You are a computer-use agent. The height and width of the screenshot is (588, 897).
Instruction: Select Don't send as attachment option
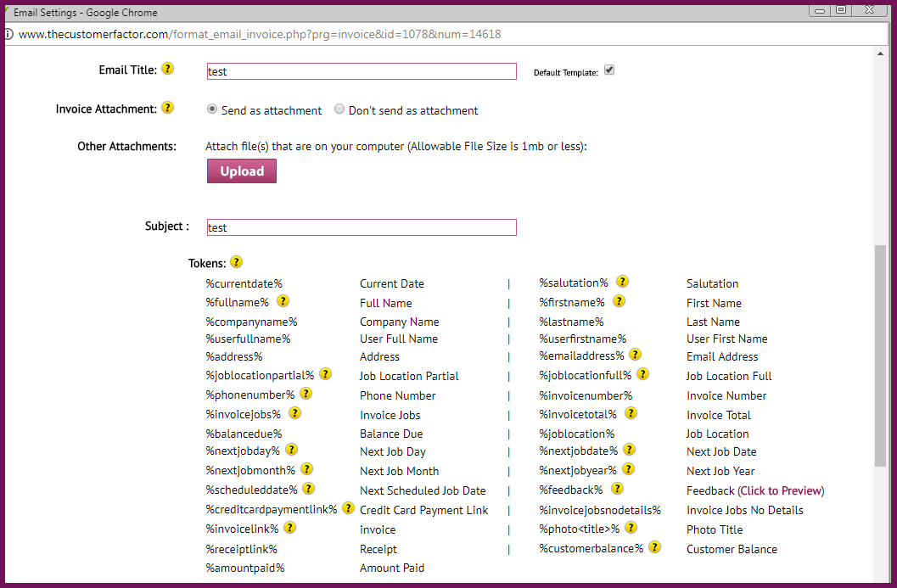click(339, 109)
